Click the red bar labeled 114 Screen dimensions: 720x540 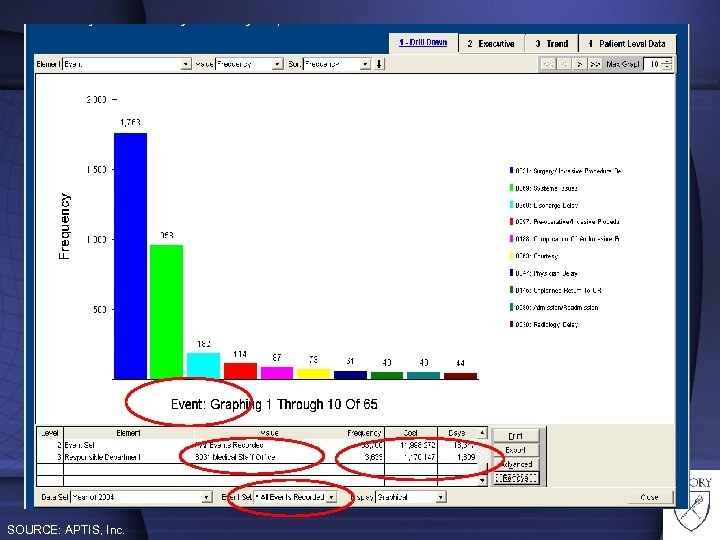(240, 371)
